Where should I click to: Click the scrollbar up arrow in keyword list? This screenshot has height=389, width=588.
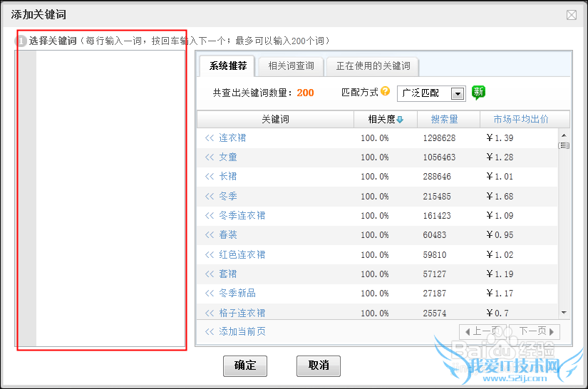pos(564,135)
